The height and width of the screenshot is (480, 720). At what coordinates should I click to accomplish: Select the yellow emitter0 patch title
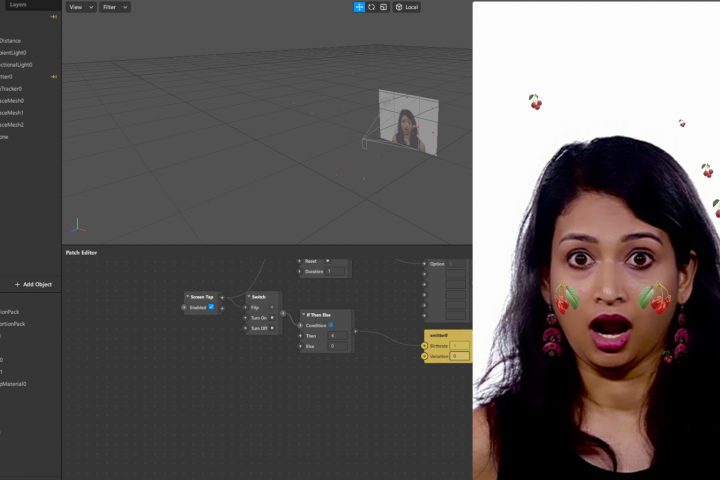tap(439, 335)
